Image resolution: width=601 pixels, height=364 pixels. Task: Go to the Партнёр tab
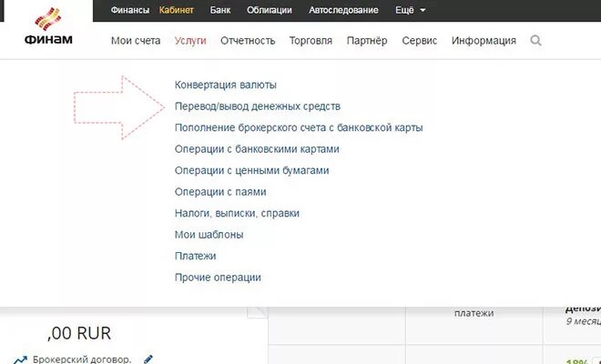(367, 41)
